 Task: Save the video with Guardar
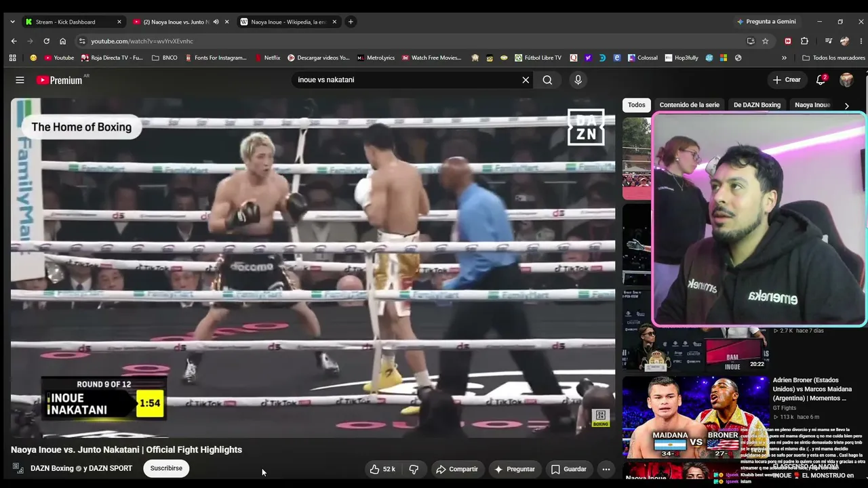pos(569,469)
